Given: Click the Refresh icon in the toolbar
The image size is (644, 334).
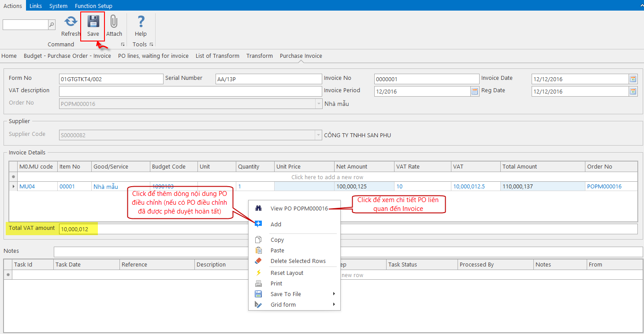Looking at the screenshot, I should (71, 22).
